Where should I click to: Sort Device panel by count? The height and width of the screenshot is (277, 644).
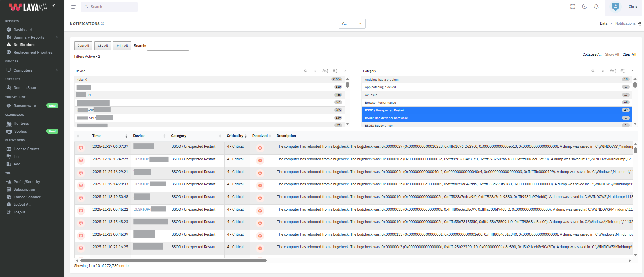pyautogui.click(x=335, y=71)
